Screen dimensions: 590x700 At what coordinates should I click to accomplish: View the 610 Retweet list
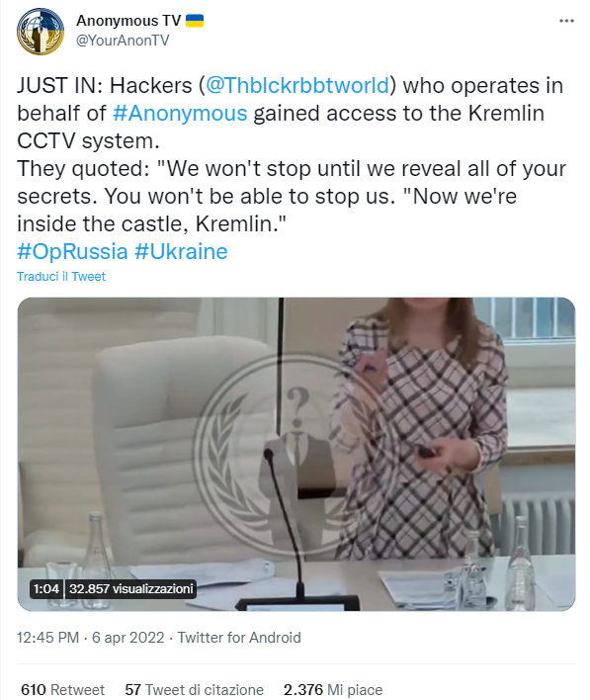coord(62,690)
